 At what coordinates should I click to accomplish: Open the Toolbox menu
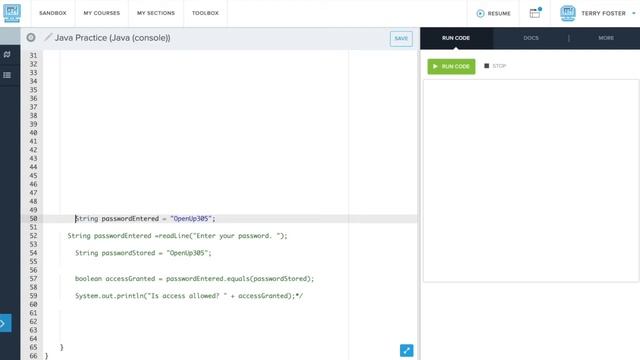[205, 13]
